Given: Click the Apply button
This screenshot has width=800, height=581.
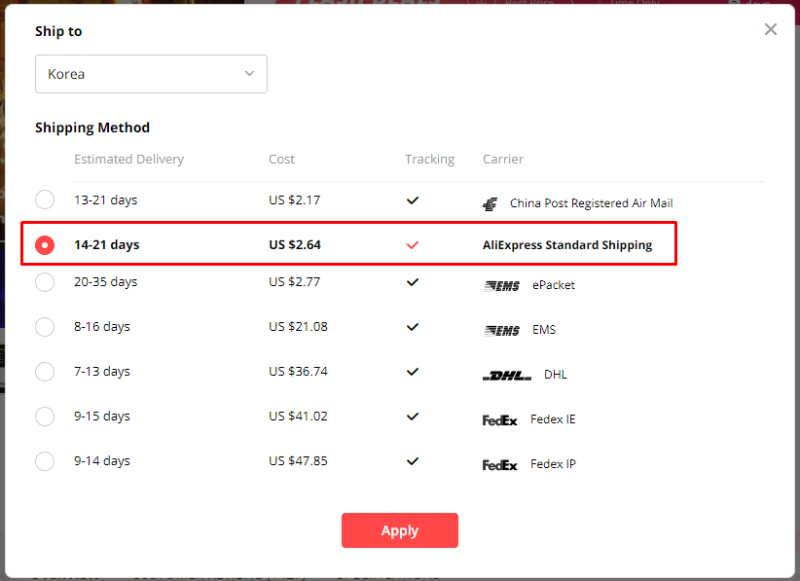Looking at the screenshot, I should [399, 531].
